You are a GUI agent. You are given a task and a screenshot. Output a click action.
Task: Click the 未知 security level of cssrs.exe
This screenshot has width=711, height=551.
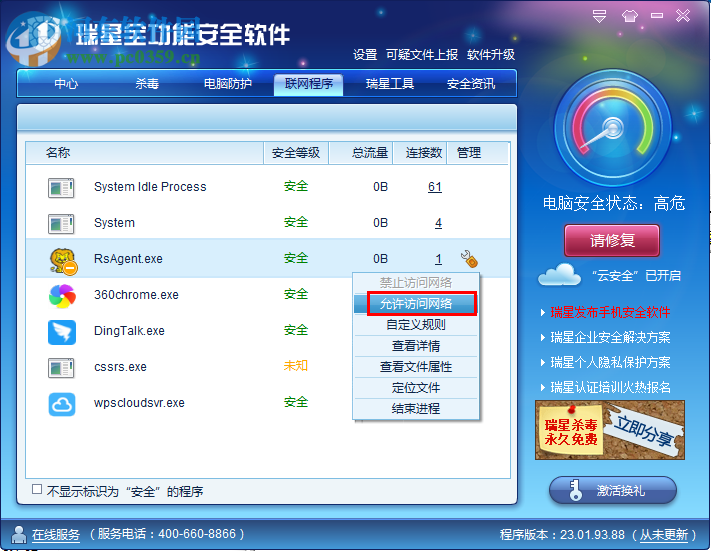296,366
